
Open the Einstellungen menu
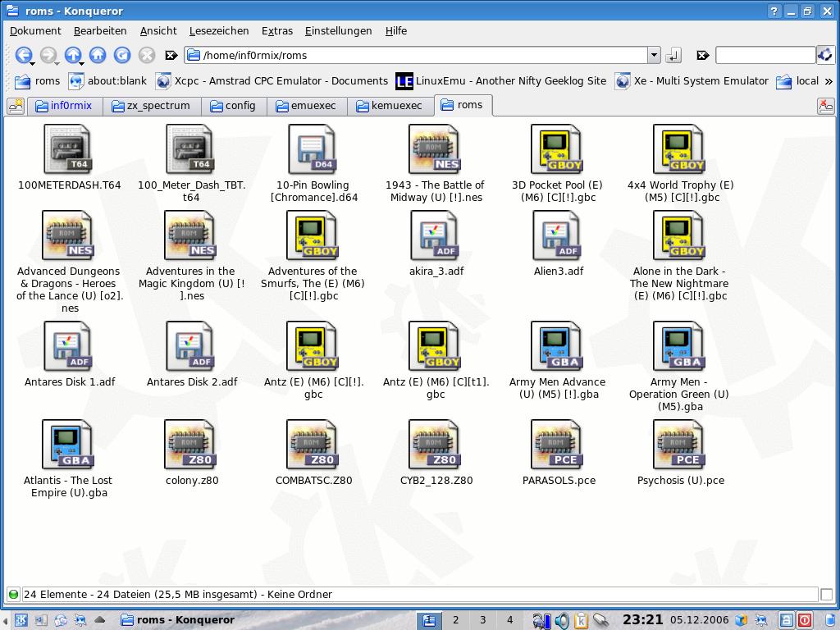[x=339, y=30]
